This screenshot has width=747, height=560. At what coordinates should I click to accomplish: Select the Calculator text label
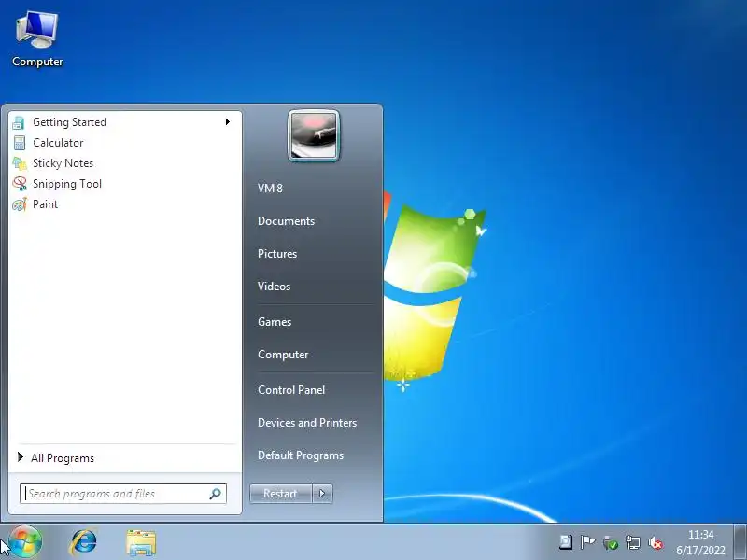pos(58,143)
